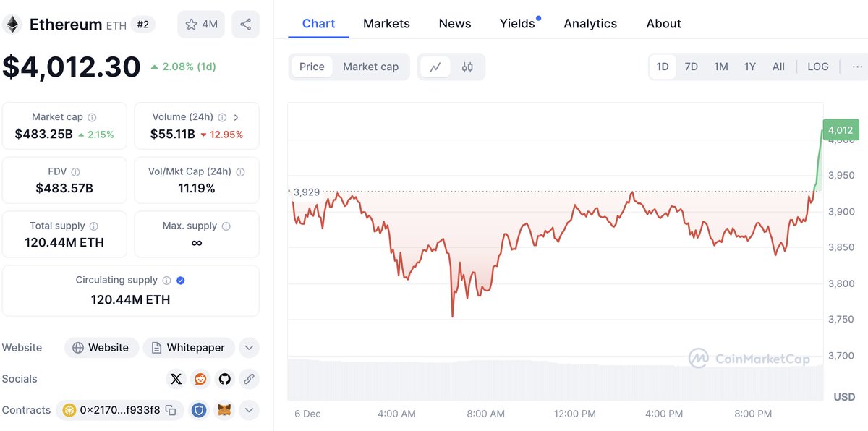The width and height of the screenshot is (868, 431).
Task: Click the MetaMask fox icon
Action: click(x=225, y=411)
